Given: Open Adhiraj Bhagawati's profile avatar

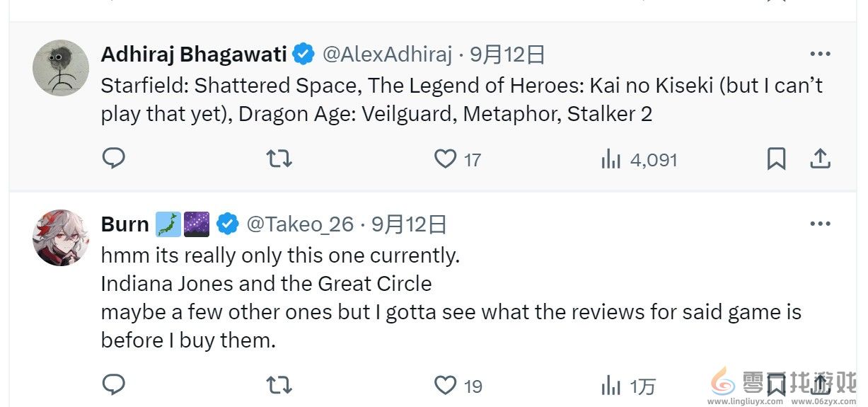Looking at the screenshot, I should [61, 68].
